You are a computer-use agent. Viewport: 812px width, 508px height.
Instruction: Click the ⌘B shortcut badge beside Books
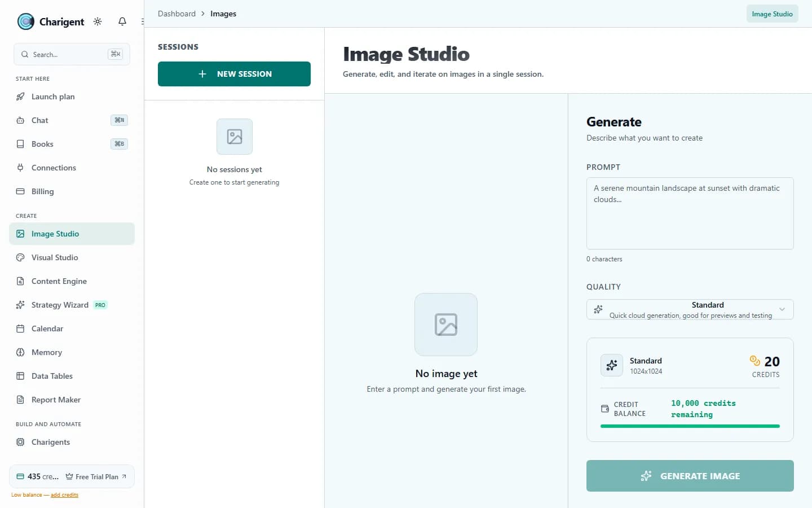[x=119, y=144]
